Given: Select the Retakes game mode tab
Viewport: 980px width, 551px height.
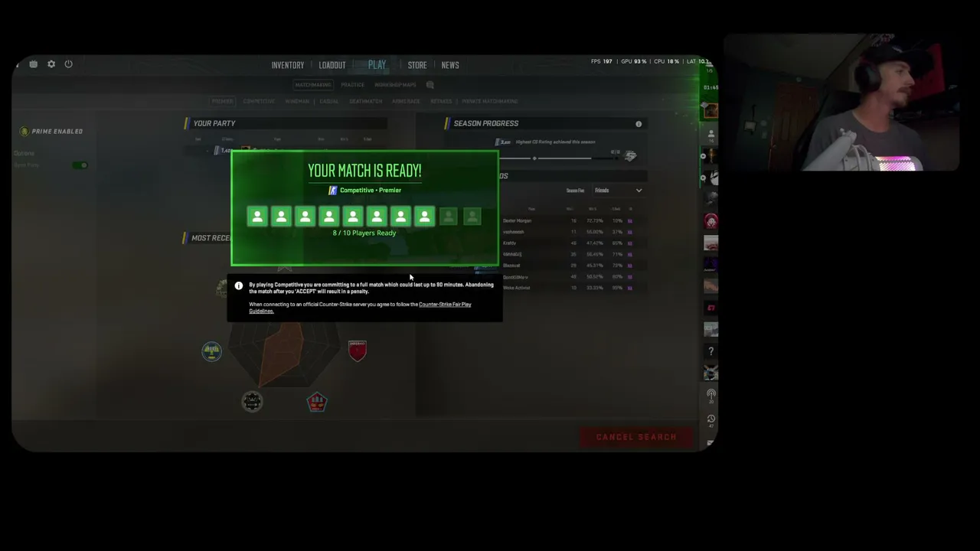Looking at the screenshot, I should coord(441,101).
